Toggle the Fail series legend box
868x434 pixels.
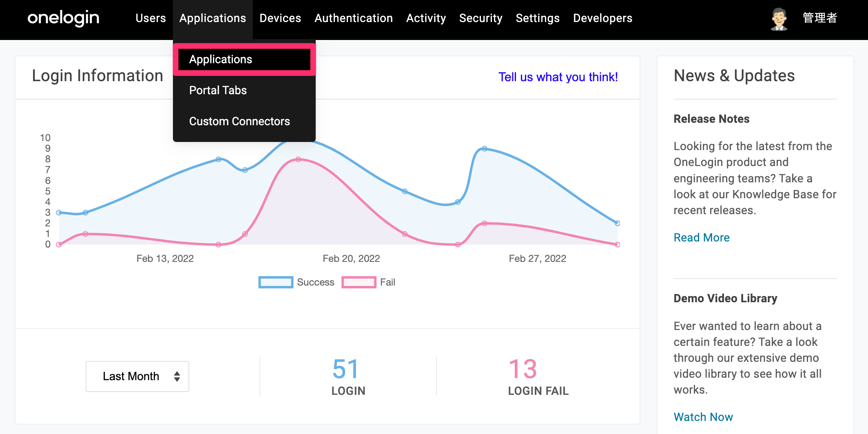tap(359, 282)
